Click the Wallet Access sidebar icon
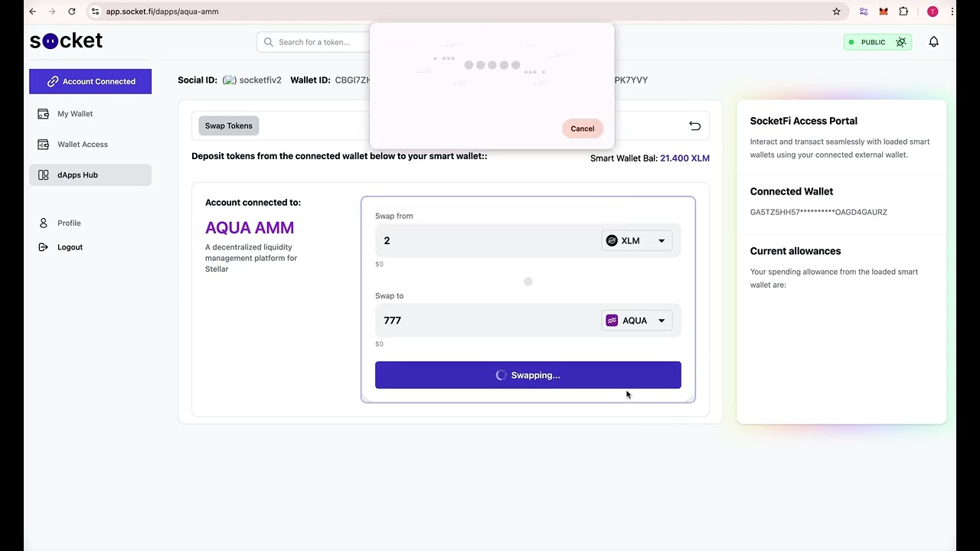This screenshot has height=551, width=980. click(44, 144)
